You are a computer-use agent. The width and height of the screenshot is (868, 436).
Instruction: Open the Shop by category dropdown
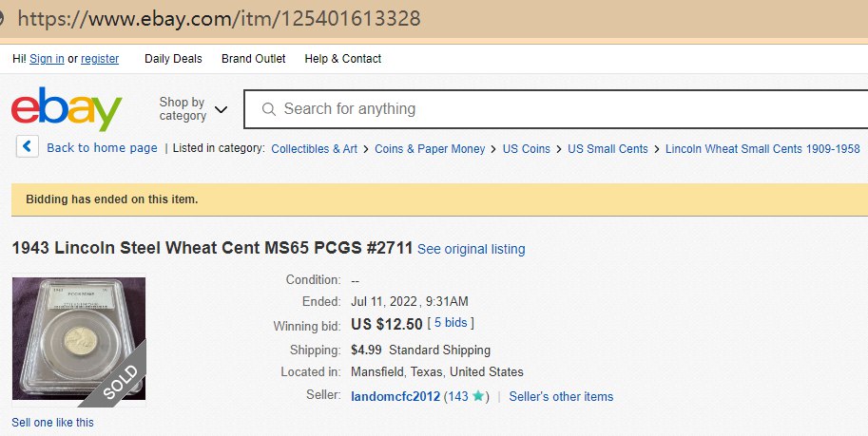[x=193, y=109]
